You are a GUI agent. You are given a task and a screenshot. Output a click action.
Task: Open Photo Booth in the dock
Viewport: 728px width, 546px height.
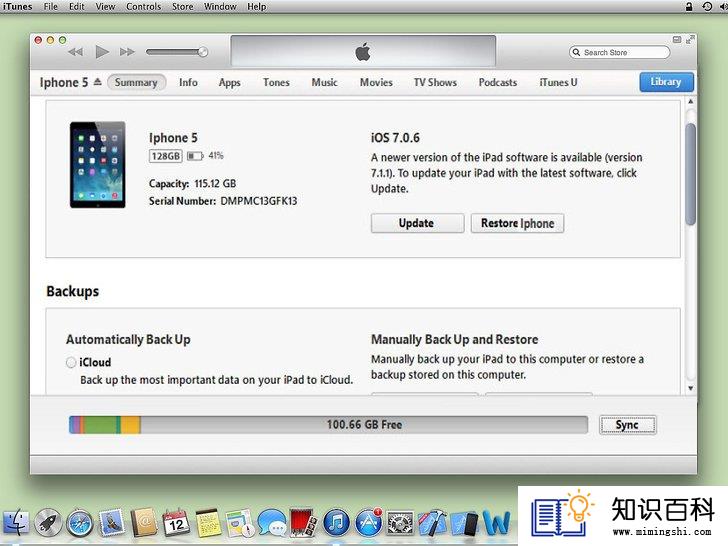pyautogui.click(x=304, y=522)
